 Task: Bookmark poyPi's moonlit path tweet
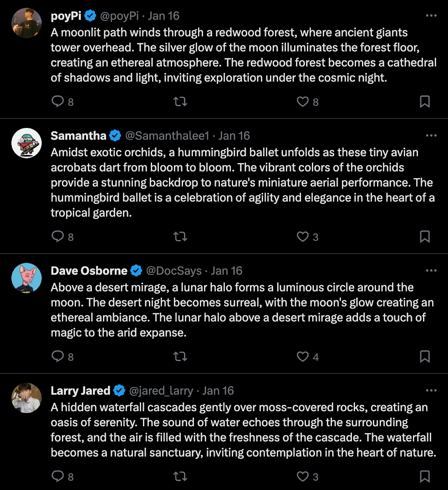click(424, 102)
